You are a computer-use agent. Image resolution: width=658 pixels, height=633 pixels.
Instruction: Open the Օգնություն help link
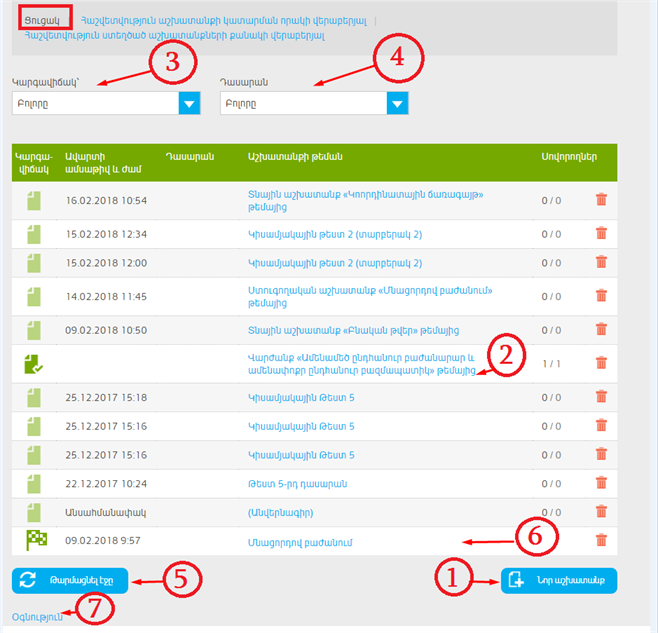coord(37,617)
